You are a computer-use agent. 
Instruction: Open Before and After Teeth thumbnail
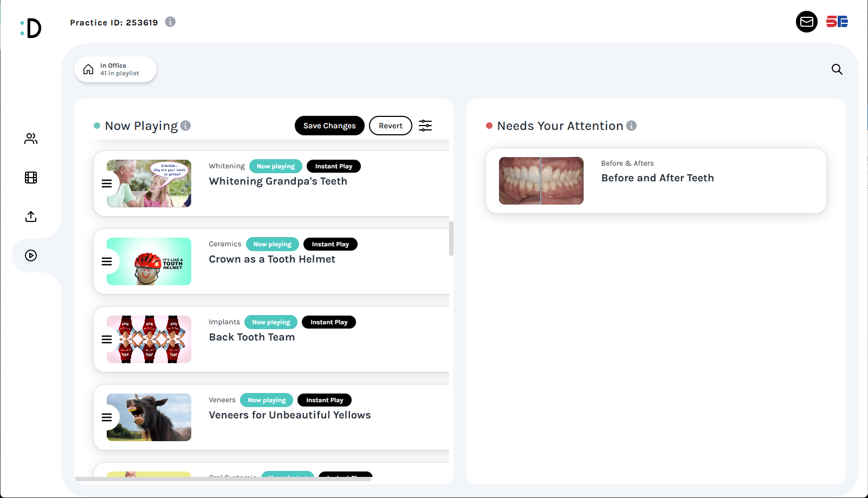541,181
